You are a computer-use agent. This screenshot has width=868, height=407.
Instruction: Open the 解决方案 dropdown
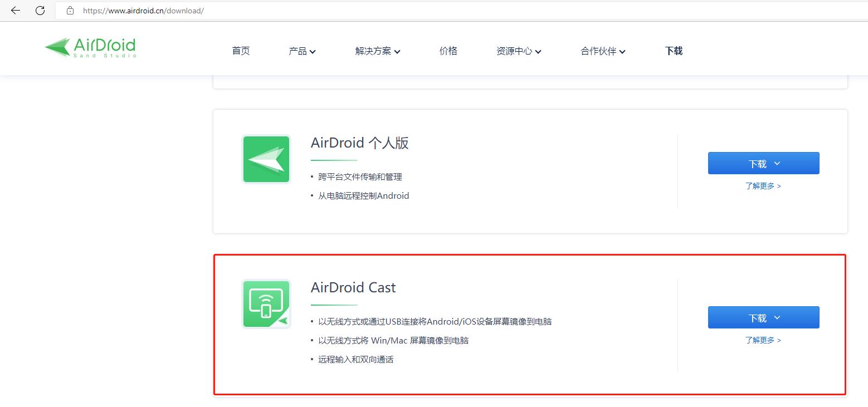tap(377, 51)
